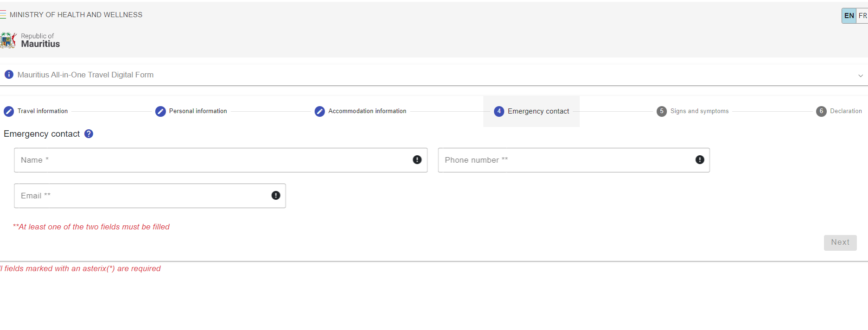Focus the Phone number input field

tap(566, 160)
